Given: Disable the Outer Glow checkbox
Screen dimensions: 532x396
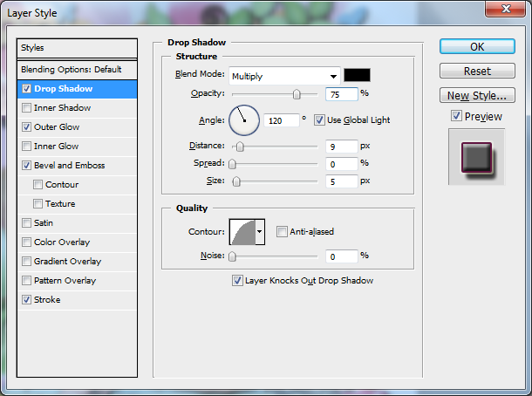Looking at the screenshot, I should [26, 127].
